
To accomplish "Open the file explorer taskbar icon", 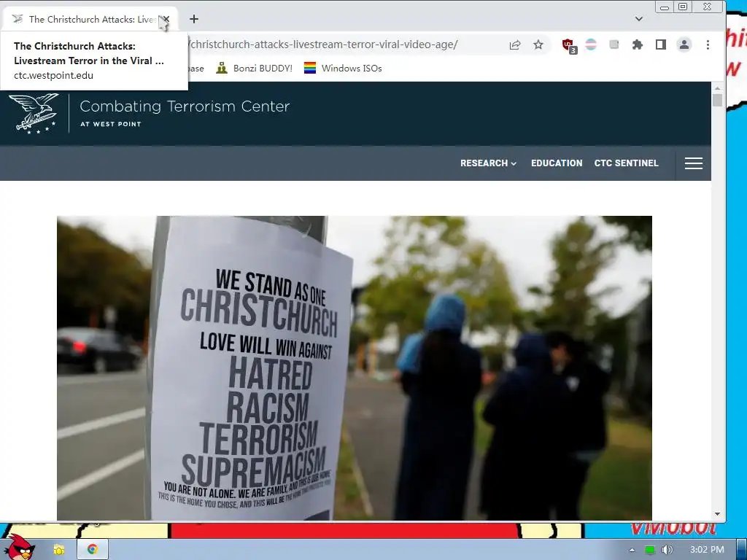I will point(58,550).
